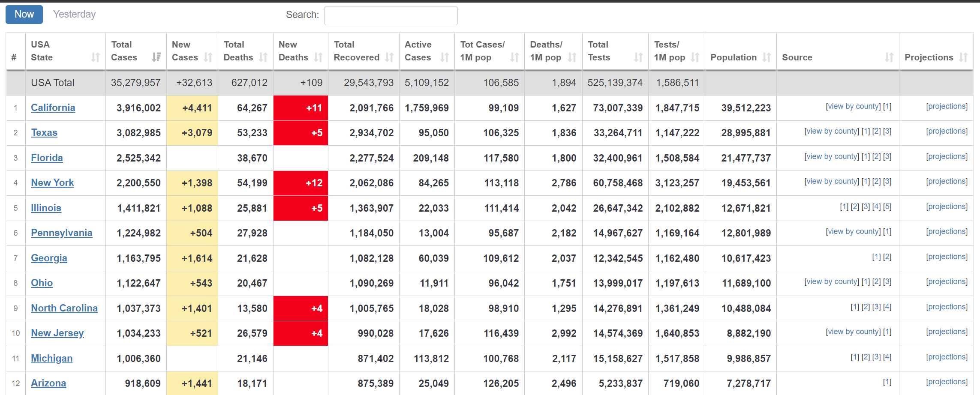
Task: Open projections link for Michigan
Action: coord(947,357)
